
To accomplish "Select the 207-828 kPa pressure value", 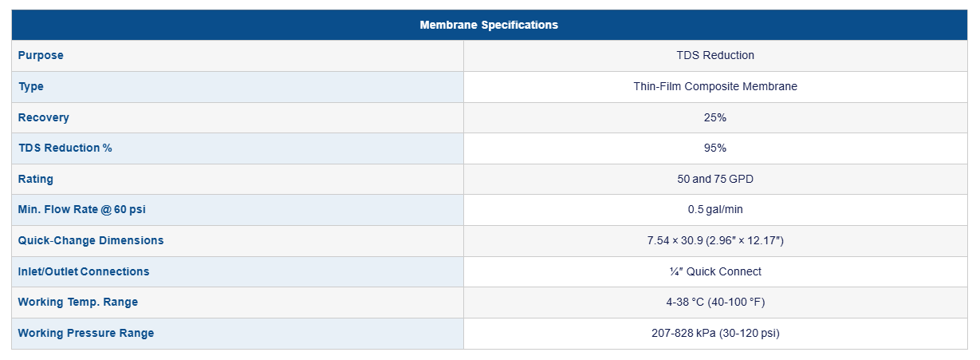I will [714, 333].
